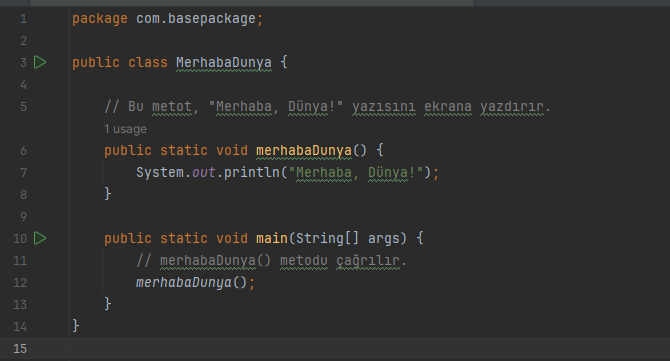The height and width of the screenshot is (361, 670).
Task: Click 'String[]' parameter type in main
Action: pyautogui.click(x=328, y=238)
